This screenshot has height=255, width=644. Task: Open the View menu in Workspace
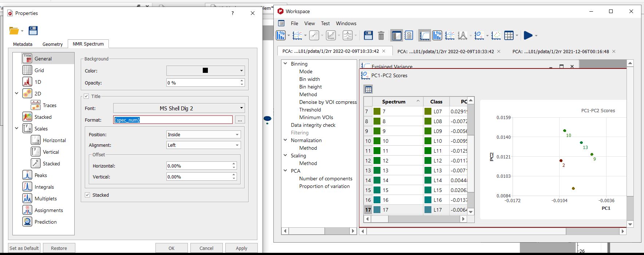coord(309,23)
